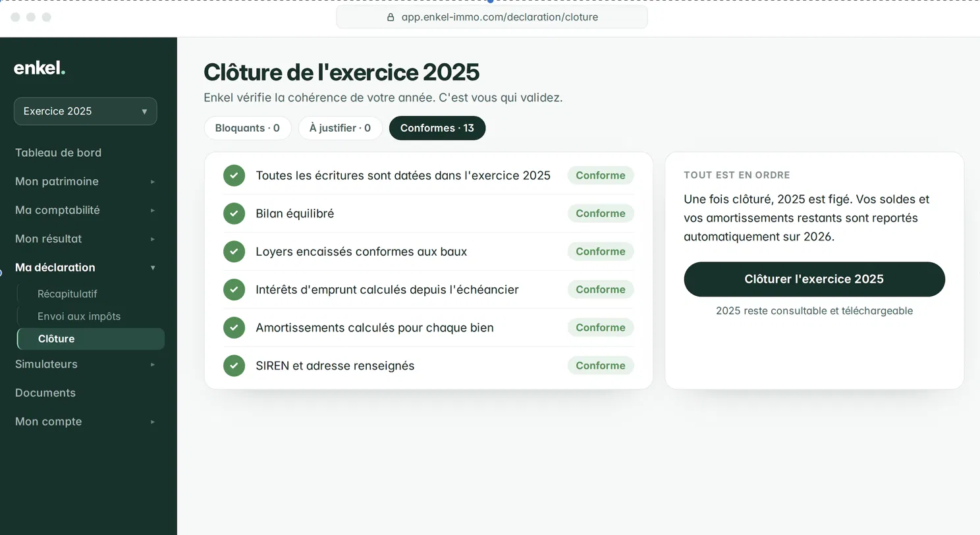Filter by Bloquants · 0 tab
The height and width of the screenshot is (535, 980).
coord(248,128)
